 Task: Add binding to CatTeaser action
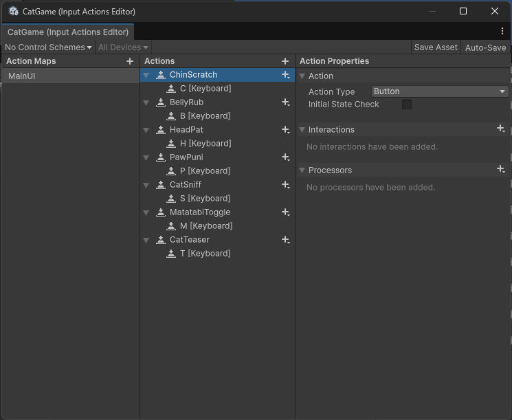[x=285, y=240]
